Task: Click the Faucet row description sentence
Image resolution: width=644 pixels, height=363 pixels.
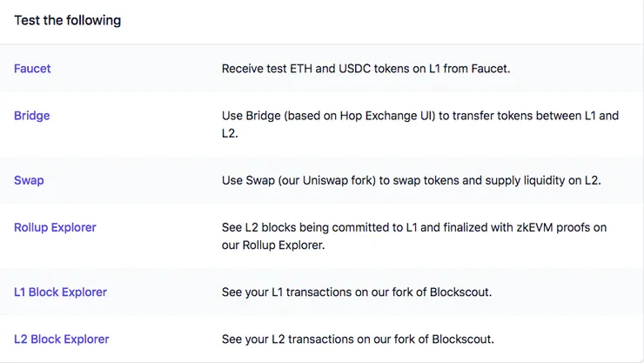Action: click(x=366, y=69)
